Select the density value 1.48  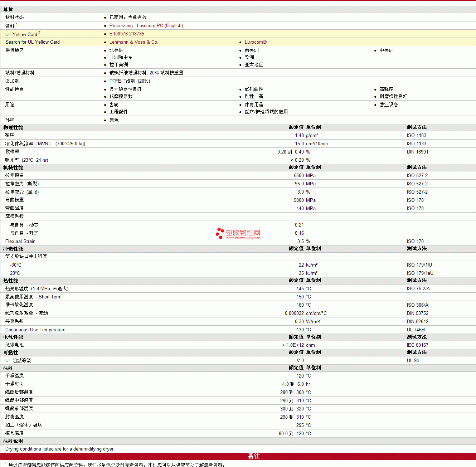coord(299,136)
